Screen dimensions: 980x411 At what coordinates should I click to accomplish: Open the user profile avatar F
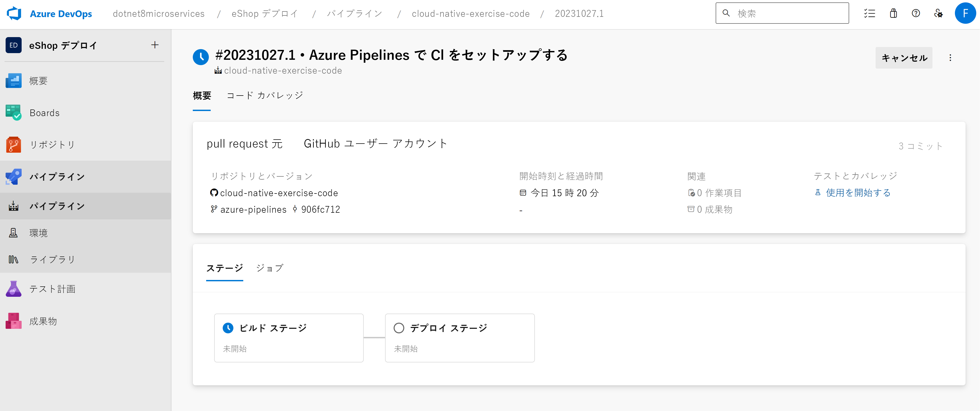965,14
